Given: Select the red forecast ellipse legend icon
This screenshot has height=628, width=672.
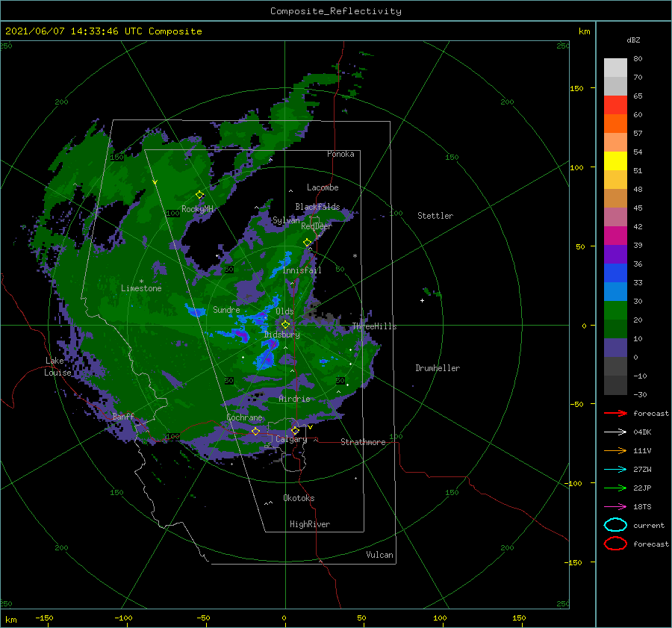Looking at the screenshot, I should 615,544.
